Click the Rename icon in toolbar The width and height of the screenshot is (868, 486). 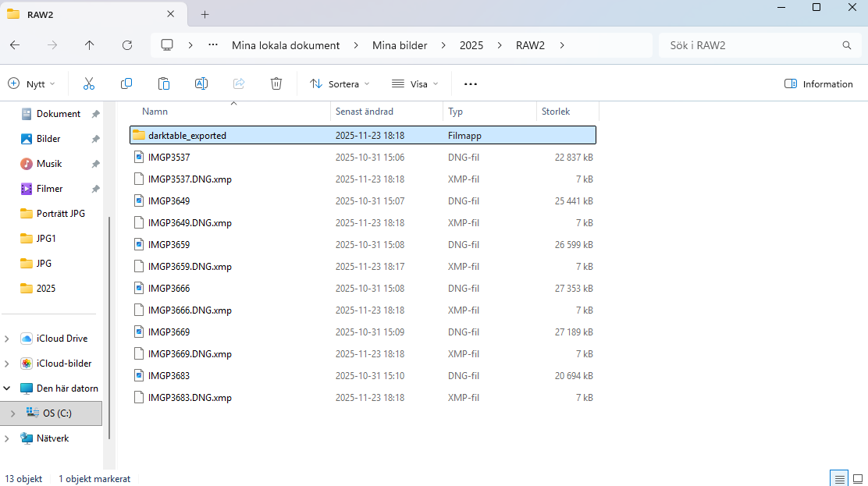pos(201,83)
